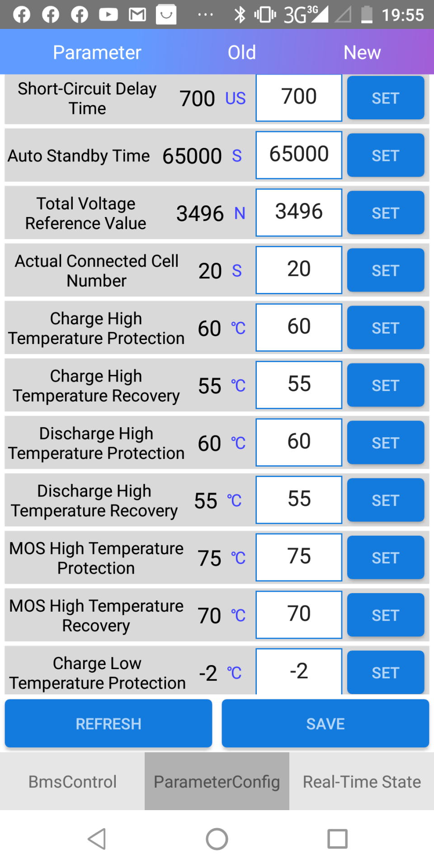Image resolution: width=434 pixels, height=868 pixels.
Task: Tap the battery status icon
Action: tap(367, 15)
